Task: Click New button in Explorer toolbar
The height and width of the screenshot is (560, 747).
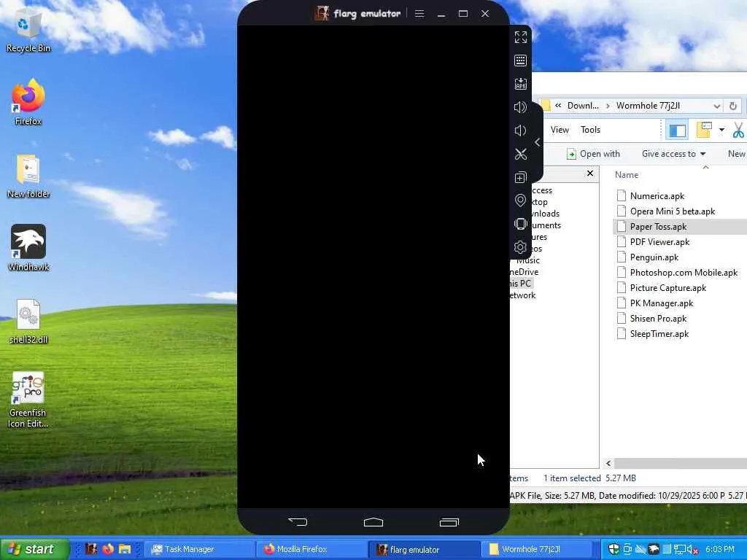Action: coord(737,154)
